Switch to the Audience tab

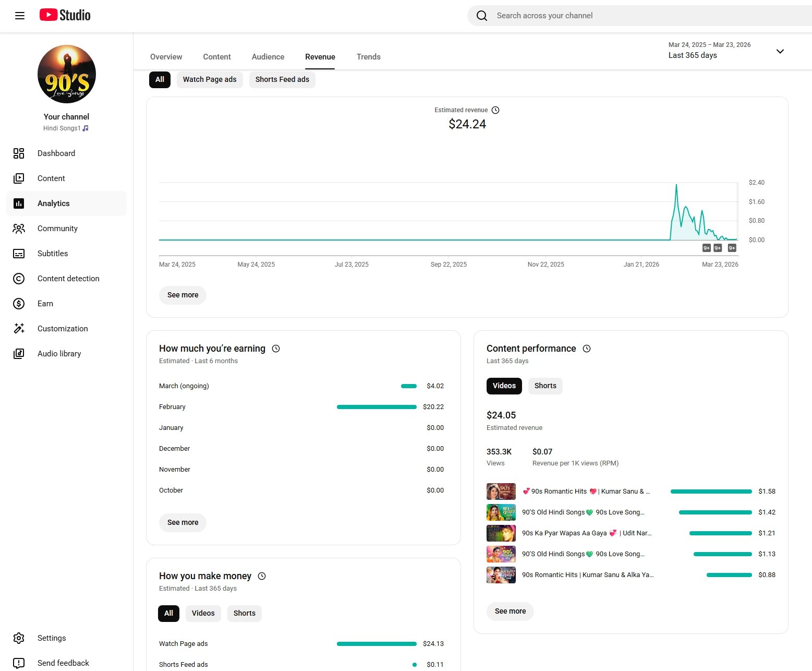268,57
